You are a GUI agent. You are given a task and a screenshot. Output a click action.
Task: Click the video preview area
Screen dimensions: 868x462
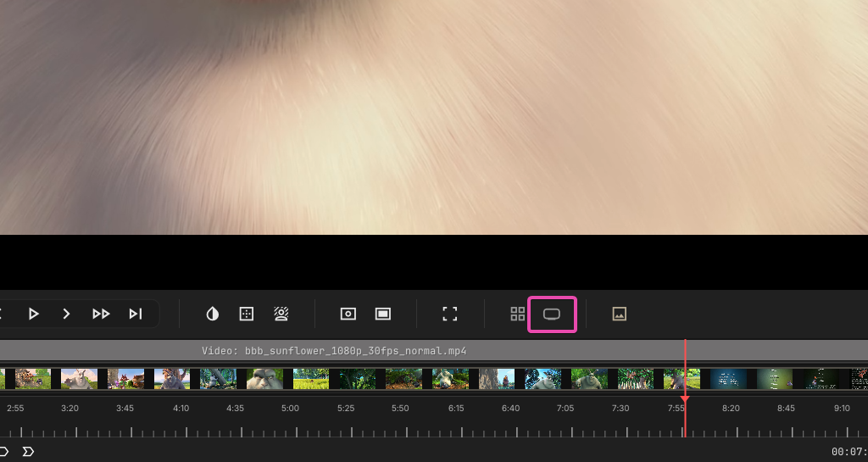[x=434, y=119]
